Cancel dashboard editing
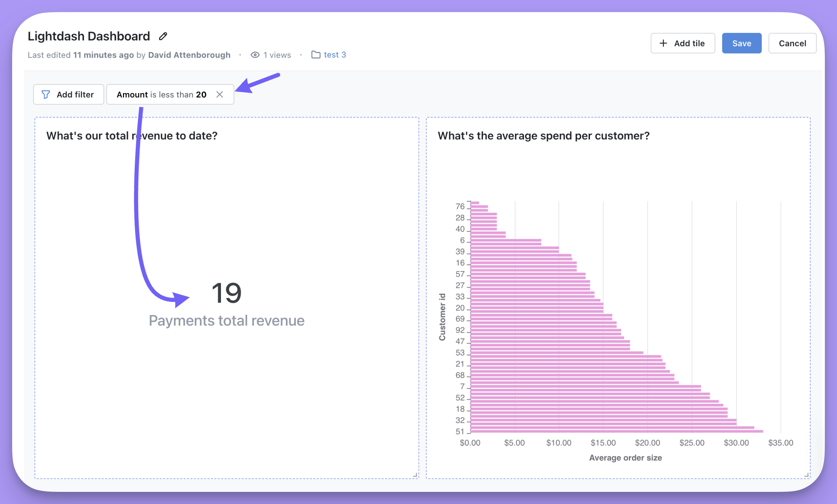 tap(792, 43)
